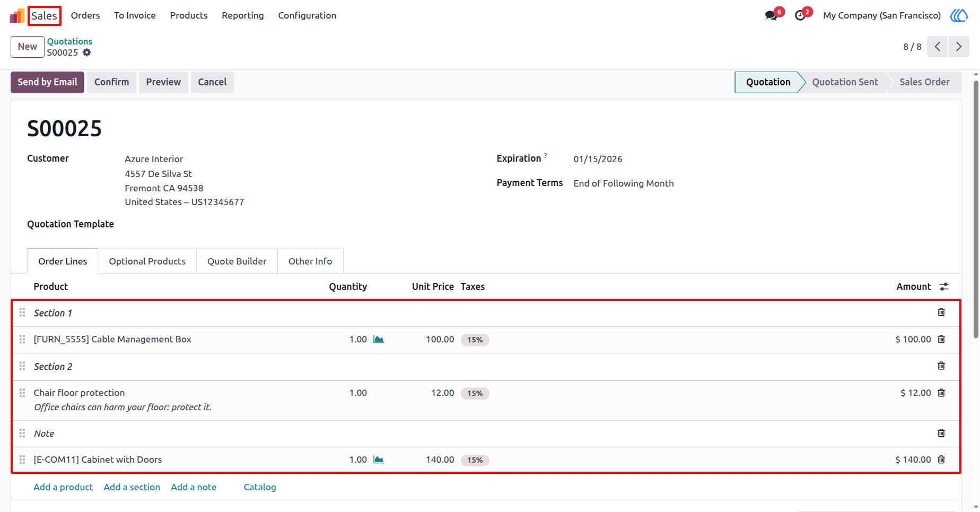The height and width of the screenshot is (512, 980).
Task: Open the Odoo apps home icon
Action: 17,16
